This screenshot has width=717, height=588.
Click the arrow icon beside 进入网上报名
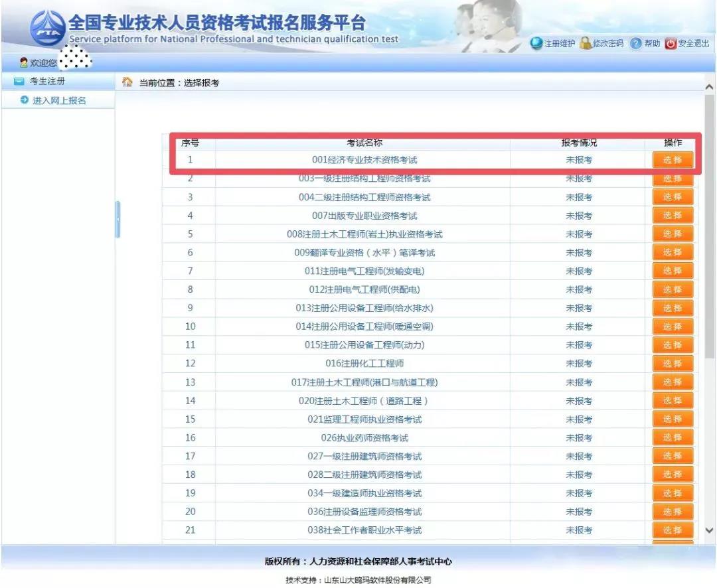coord(25,100)
